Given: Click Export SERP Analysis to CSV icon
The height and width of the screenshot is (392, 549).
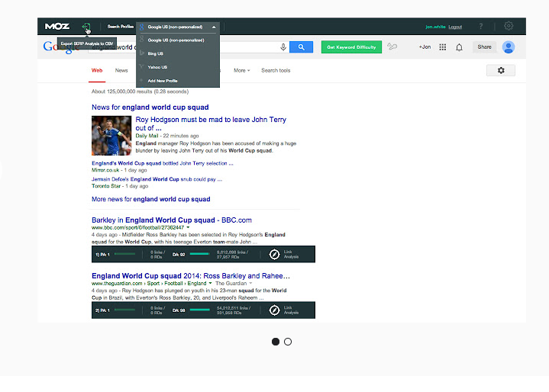Looking at the screenshot, I should (86, 27).
